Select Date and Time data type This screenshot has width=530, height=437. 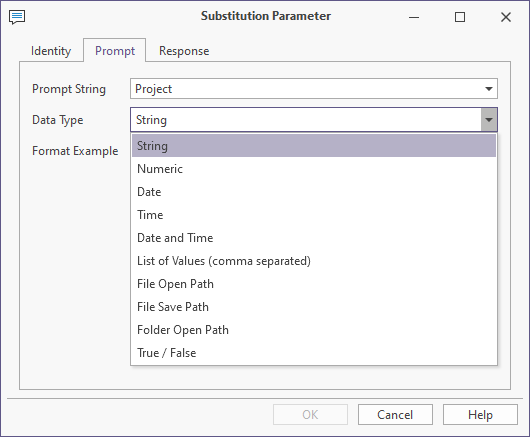pos(314,238)
